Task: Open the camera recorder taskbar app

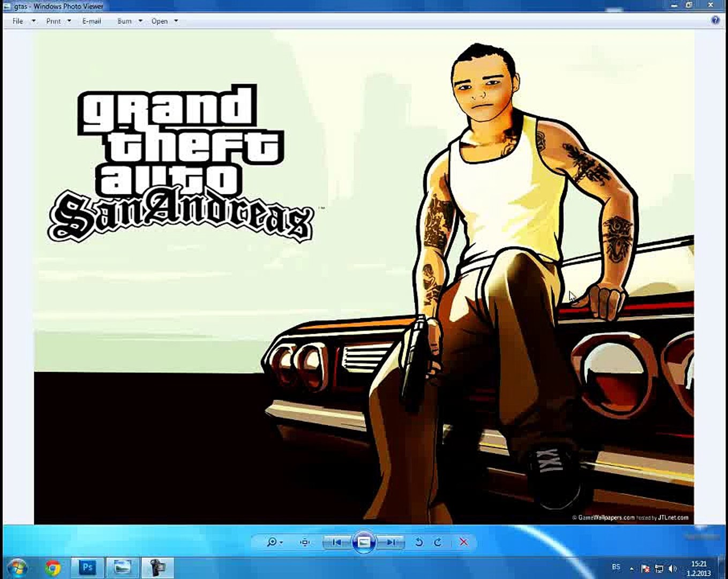Action: click(157, 567)
